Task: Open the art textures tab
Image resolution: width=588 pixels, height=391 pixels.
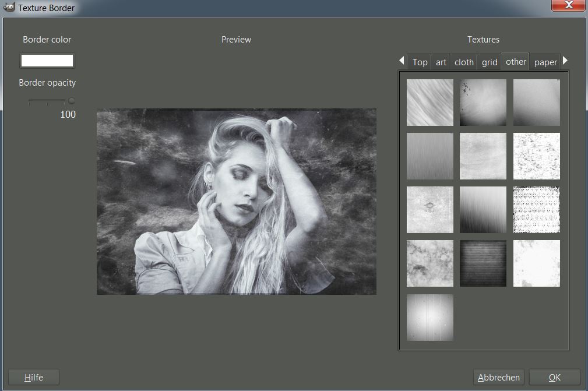Action: pyautogui.click(x=441, y=62)
